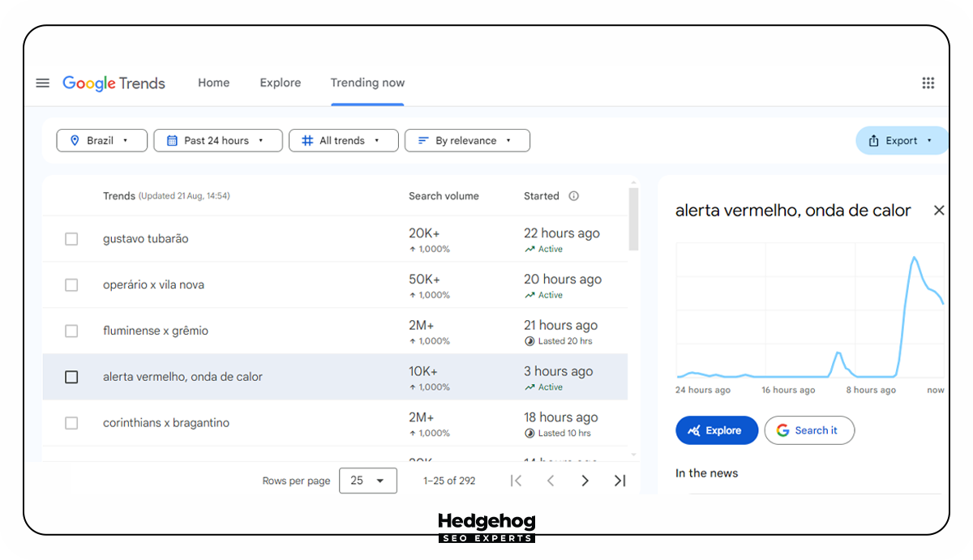Screen dimensions: 973x560
Task: Open the corinthians x bragantino trend
Action: pyautogui.click(x=166, y=423)
